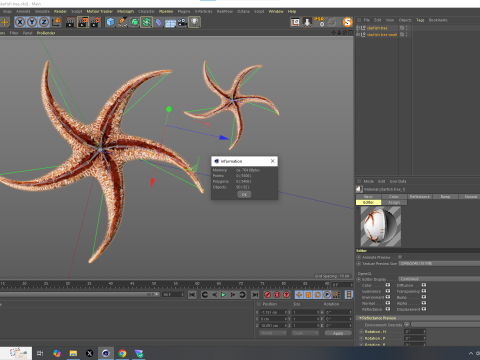Viewport: 480px width, 360px height.
Task: Select the Spline Pen tool icon
Action: click(x=122, y=22)
